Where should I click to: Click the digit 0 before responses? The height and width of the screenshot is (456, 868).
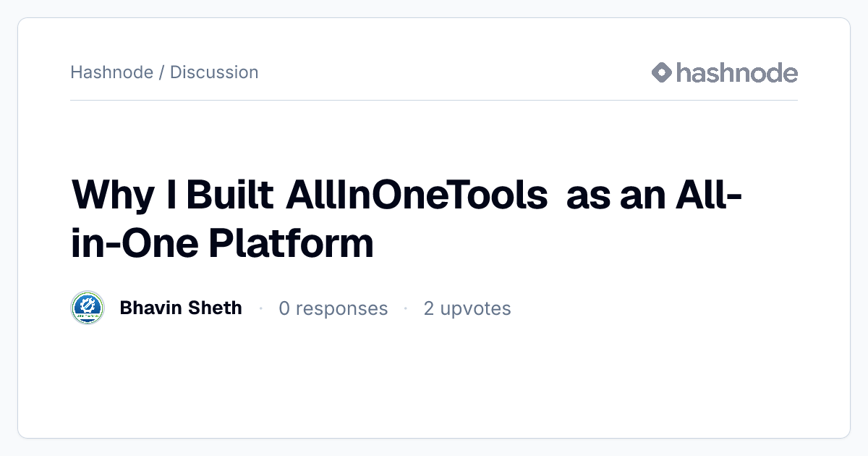click(284, 308)
